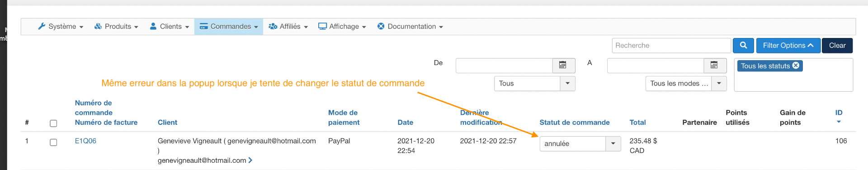Image resolution: width=868 pixels, height=170 pixels.
Task: Open the Affiliés menu
Action: (x=288, y=26)
